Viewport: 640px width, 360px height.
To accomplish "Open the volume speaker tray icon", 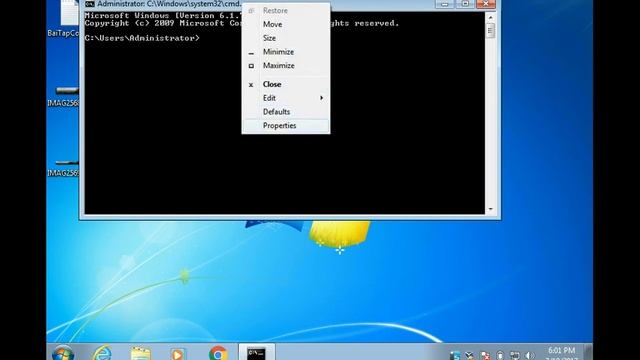I will point(529,356).
